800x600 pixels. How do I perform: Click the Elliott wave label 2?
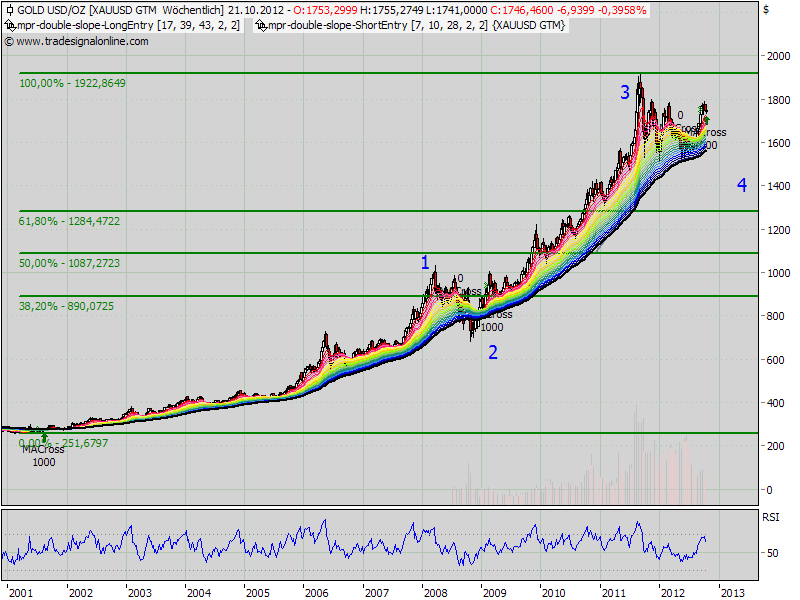pyautogui.click(x=493, y=352)
